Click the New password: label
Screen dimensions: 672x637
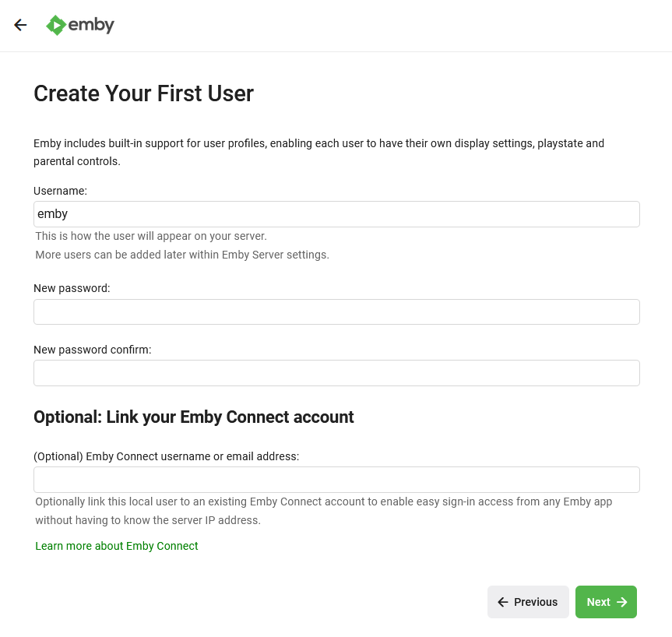click(72, 288)
